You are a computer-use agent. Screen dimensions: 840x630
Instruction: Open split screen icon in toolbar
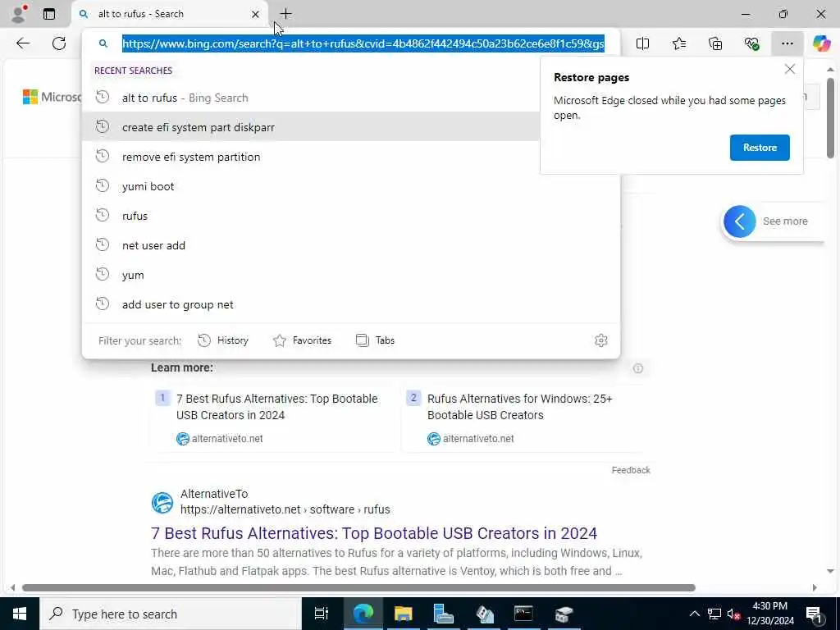coord(642,43)
